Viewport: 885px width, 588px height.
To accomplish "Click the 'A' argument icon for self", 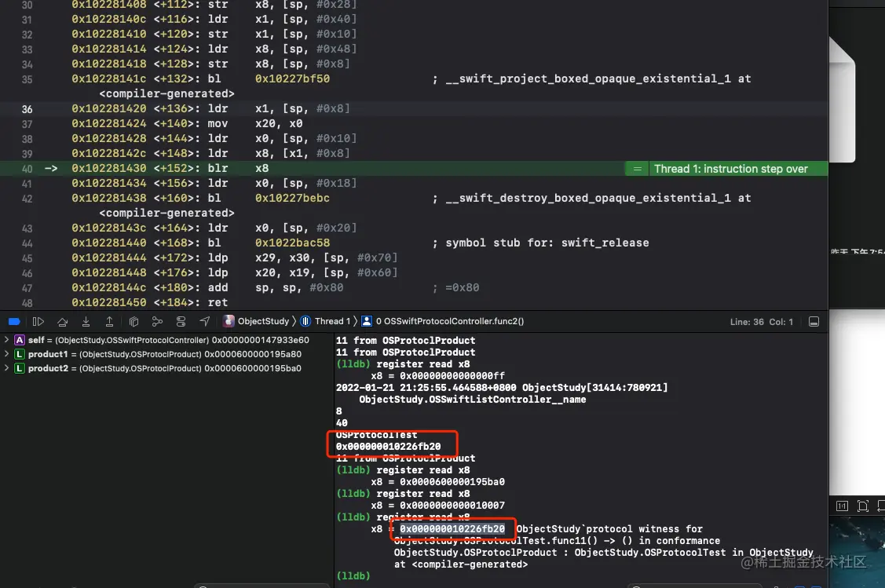I will point(20,340).
